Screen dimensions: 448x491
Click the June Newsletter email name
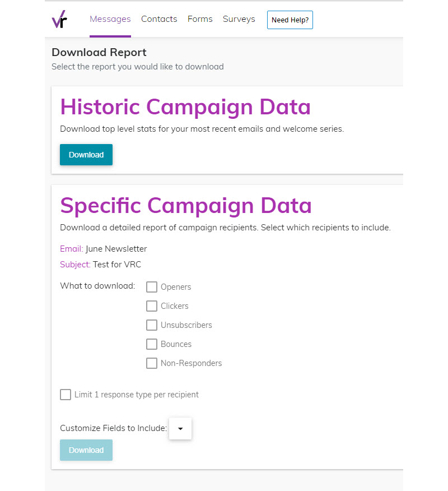tap(116, 249)
